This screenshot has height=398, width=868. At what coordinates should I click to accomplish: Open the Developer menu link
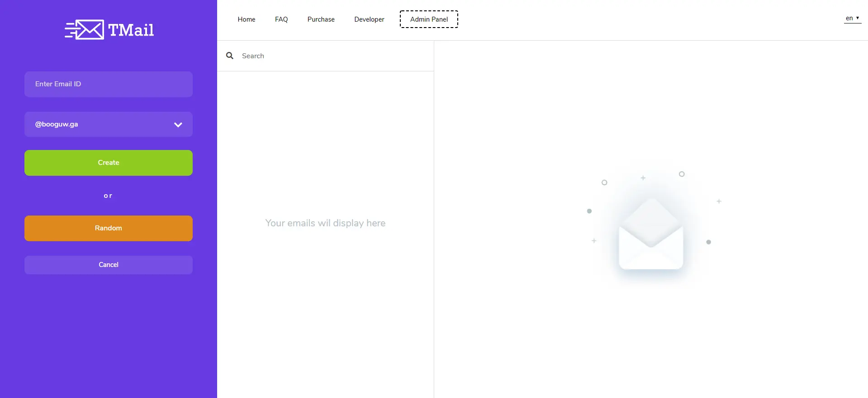(x=369, y=19)
